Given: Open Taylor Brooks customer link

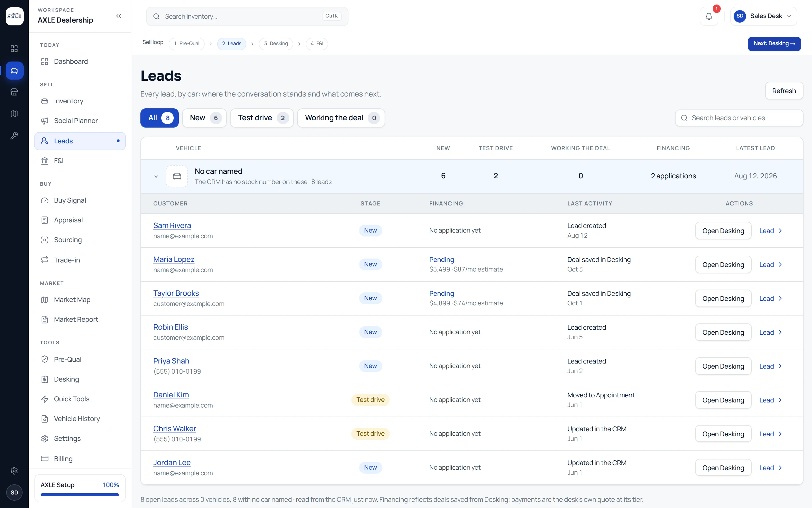Looking at the screenshot, I should point(176,293).
